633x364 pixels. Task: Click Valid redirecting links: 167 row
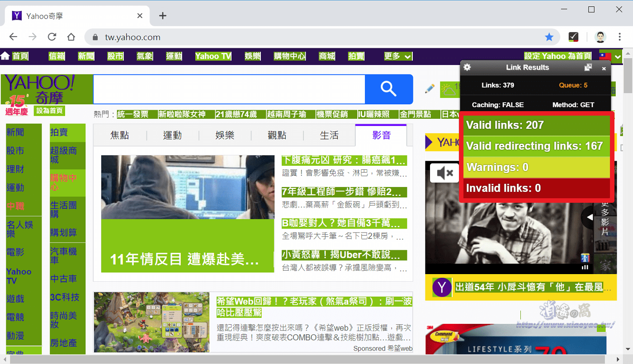pyautogui.click(x=536, y=146)
